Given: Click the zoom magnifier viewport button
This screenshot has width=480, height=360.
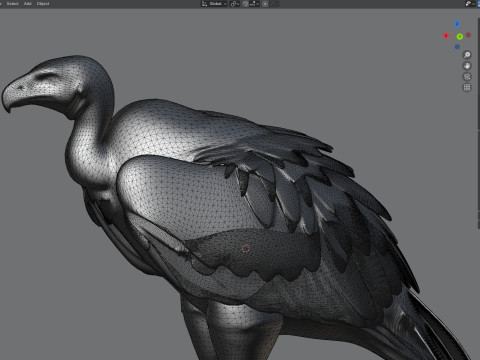Looking at the screenshot, I should pos(467,55).
